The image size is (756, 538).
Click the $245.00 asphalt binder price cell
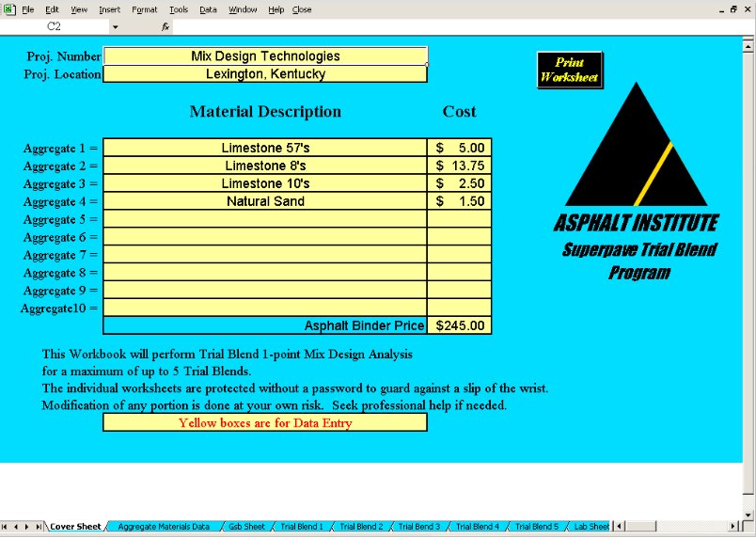(x=460, y=325)
